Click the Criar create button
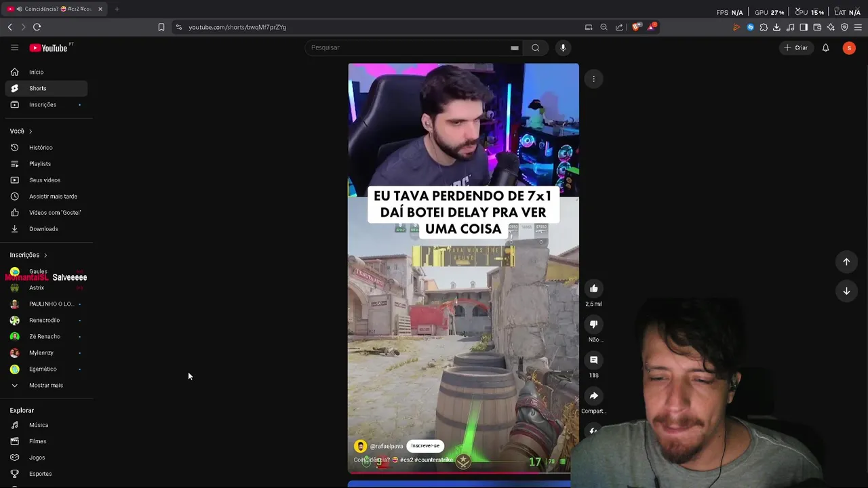This screenshot has height=488, width=868. pos(796,47)
